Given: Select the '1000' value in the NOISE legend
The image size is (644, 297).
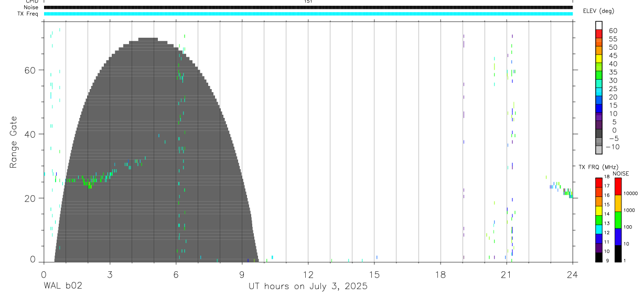Looking at the screenshot, I should pos(630,210).
